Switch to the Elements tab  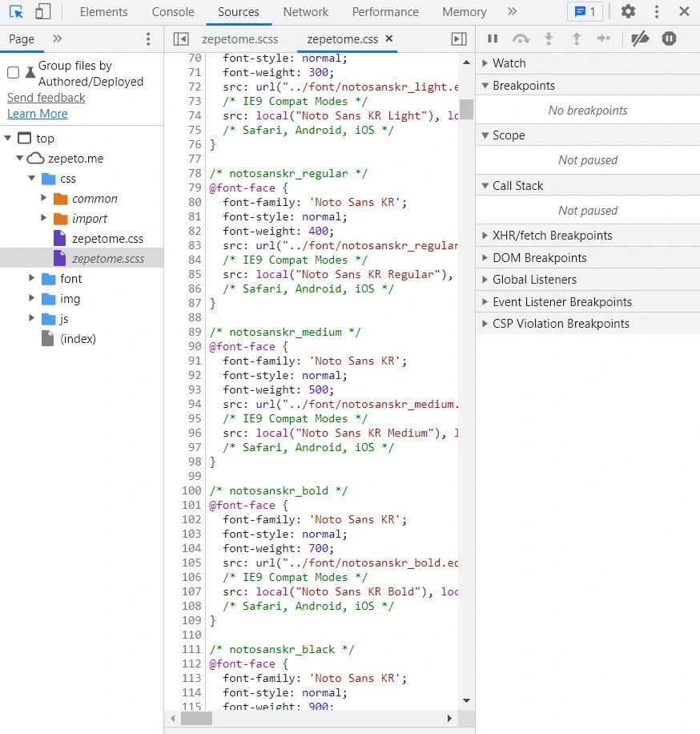tap(103, 12)
